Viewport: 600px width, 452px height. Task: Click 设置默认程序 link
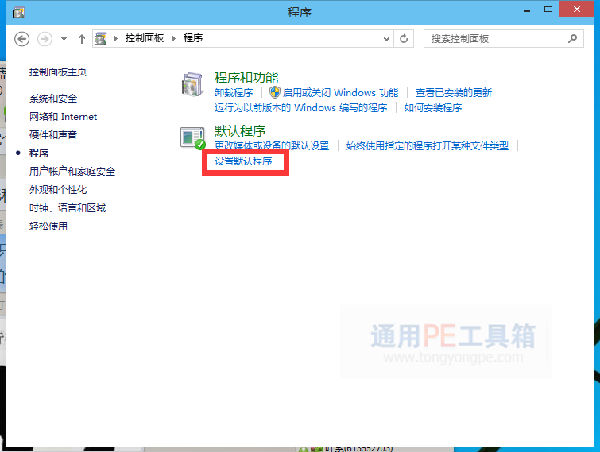pyautogui.click(x=243, y=161)
